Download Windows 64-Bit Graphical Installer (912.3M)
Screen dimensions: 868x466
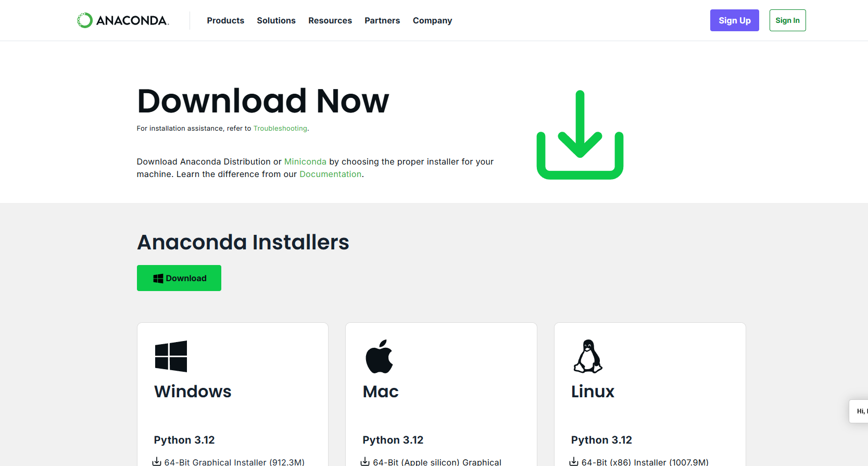[x=234, y=462]
